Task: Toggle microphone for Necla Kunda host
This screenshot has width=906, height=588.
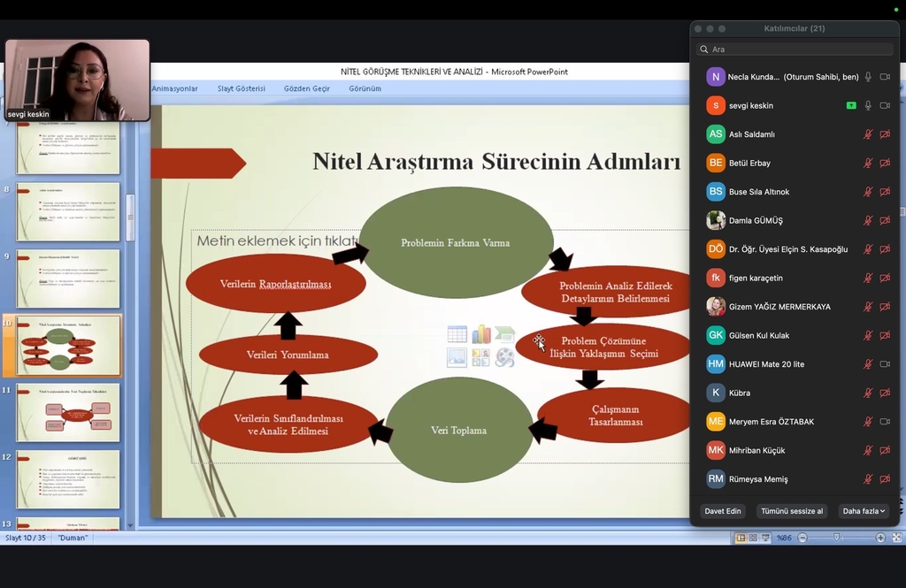Action: (868, 77)
